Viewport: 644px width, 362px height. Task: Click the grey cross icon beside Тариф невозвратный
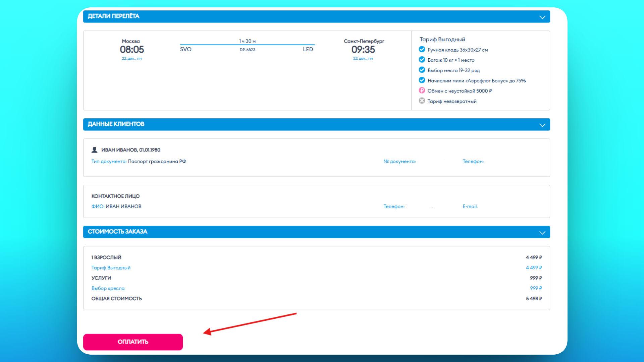(422, 101)
